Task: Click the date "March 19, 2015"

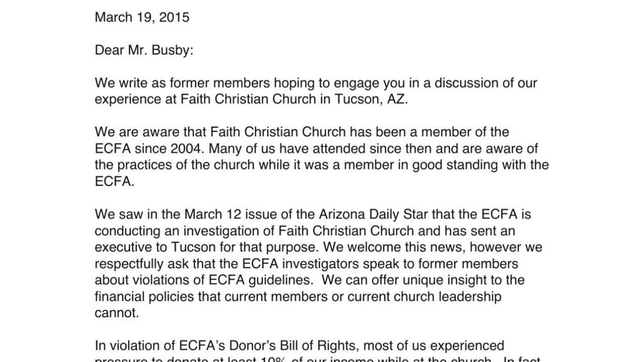Action: (142, 18)
